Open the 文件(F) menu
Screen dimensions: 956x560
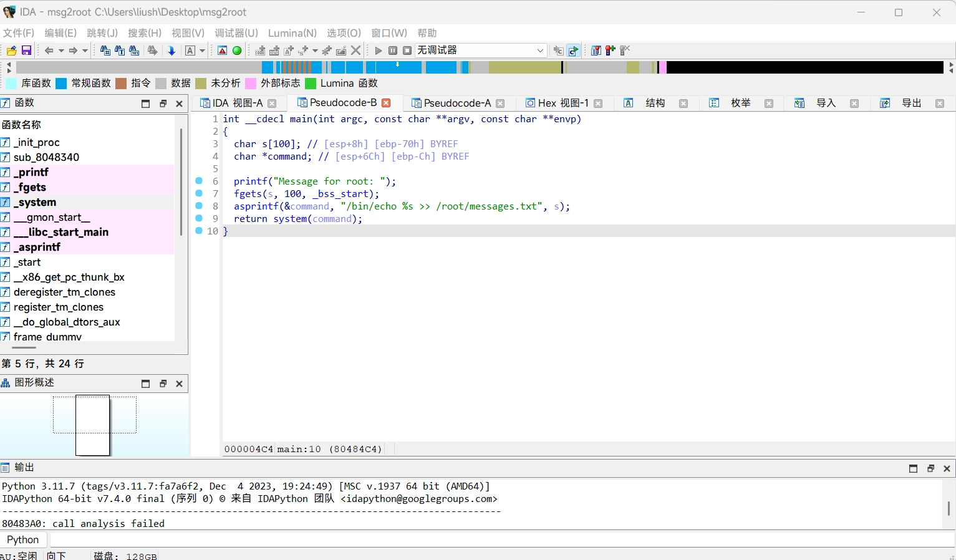(x=19, y=33)
